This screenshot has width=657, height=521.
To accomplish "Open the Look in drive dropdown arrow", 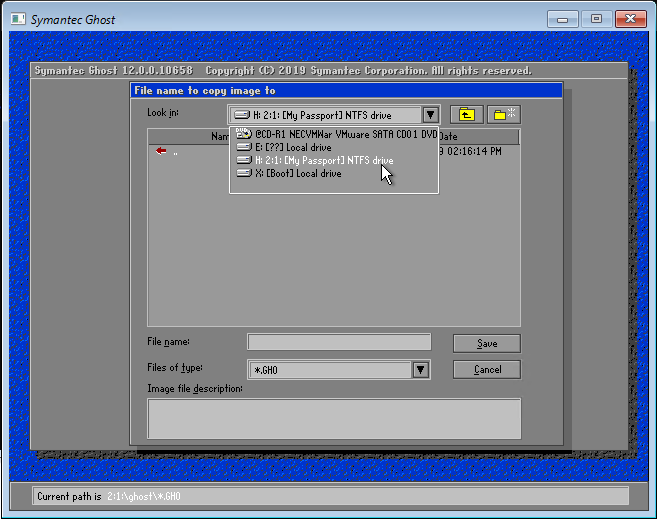I will [430, 114].
